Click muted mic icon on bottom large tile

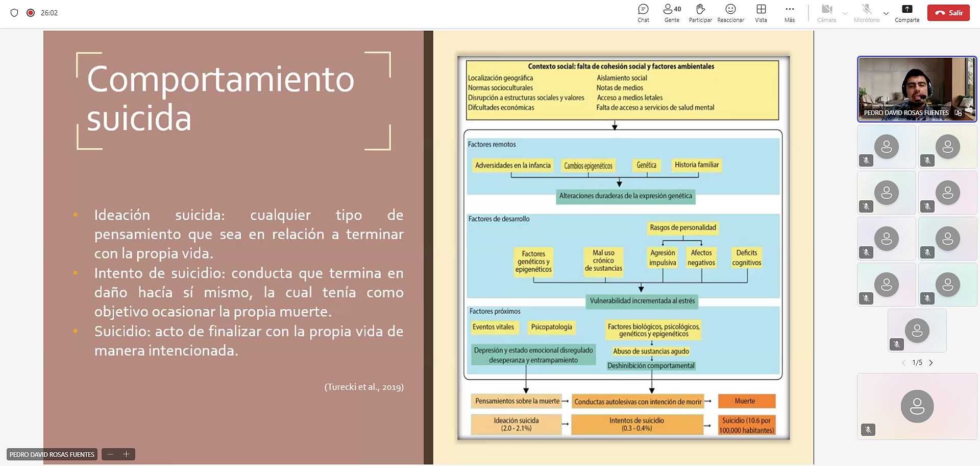pos(868,430)
